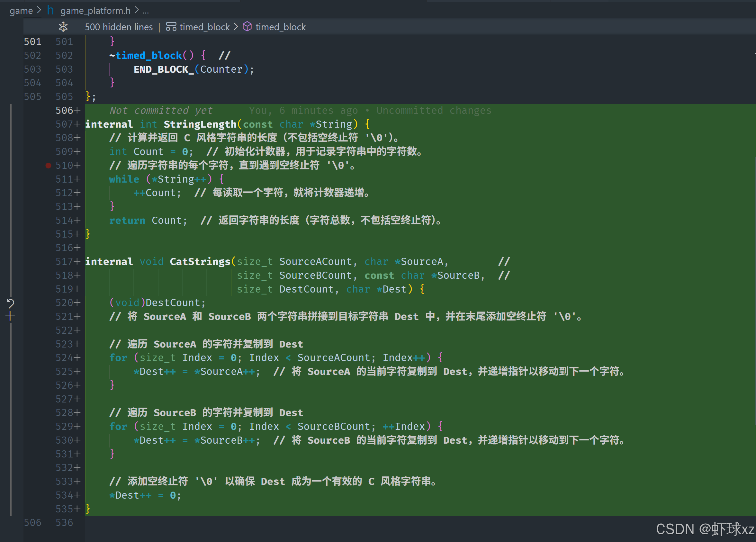The height and width of the screenshot is (542, 756).
Task: Click the '500 hidden lines' label
Action: 119,27
